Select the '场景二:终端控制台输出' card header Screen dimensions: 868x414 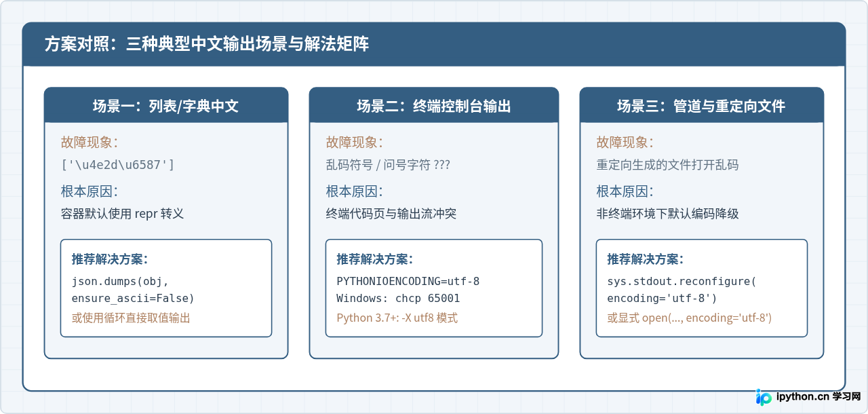coord(434,106)
